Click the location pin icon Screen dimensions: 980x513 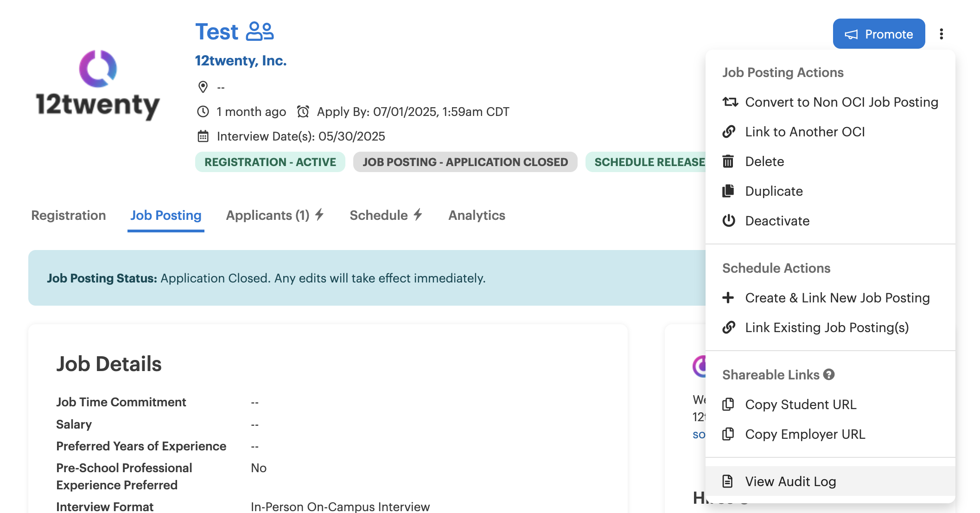click(203, 87)
